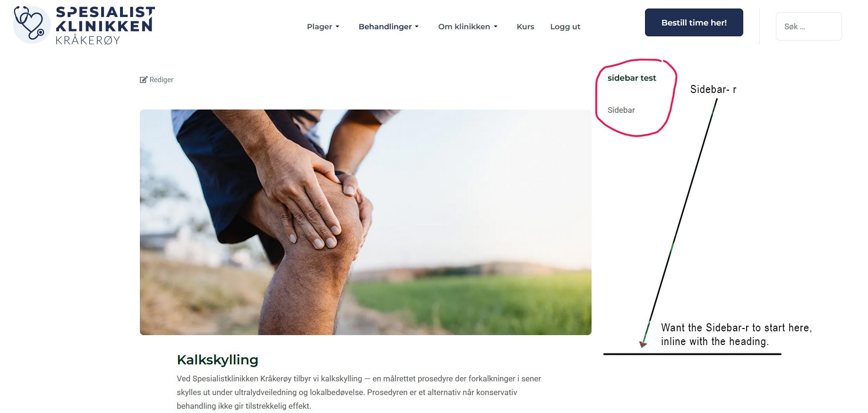Click the sidebar test widget title
The height and width of the screenshot is (413, 868).
pos(632,78)
